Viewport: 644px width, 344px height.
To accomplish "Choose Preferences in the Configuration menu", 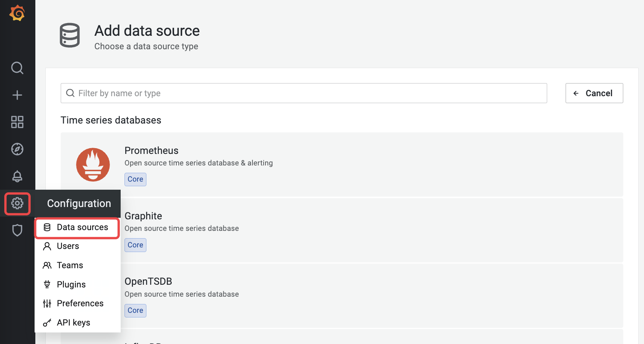I will (80, 304).
